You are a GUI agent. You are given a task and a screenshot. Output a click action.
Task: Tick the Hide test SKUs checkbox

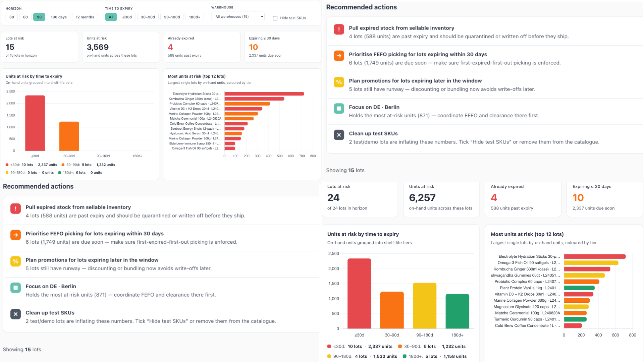pos(275,18)
